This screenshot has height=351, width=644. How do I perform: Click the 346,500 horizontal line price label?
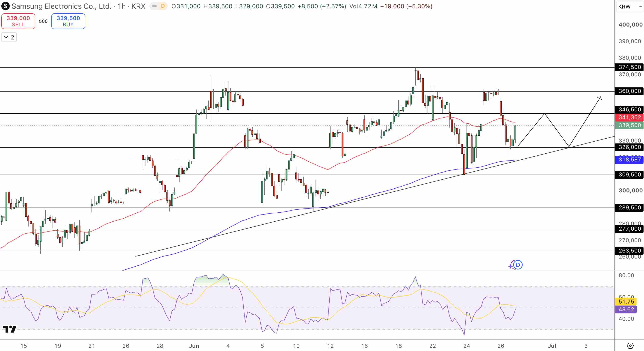point(629,109)
